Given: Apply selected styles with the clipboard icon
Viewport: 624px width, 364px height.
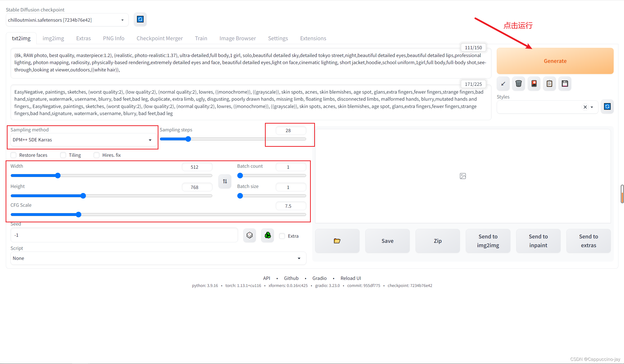Looking at the screenshot, I should coord(549,84).
